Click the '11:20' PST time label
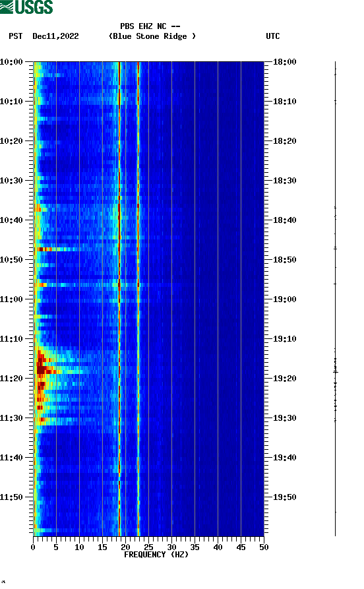 point(11,379)
